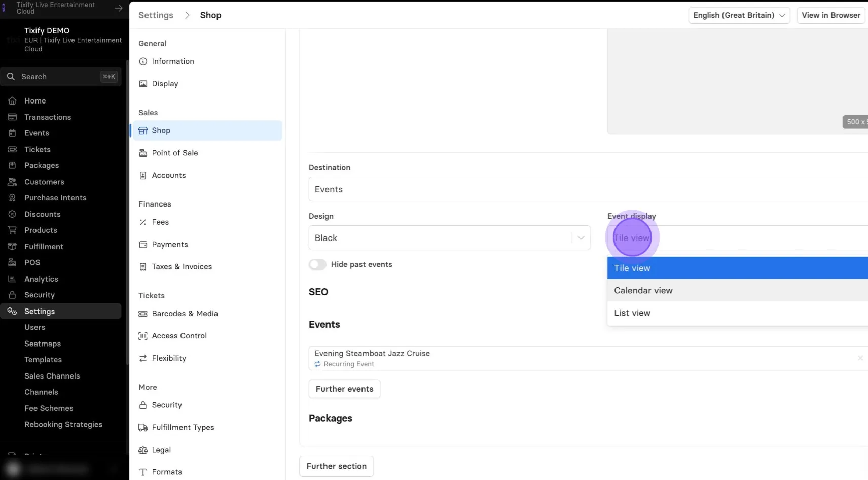Open the English (Great Britain) language dropdown
The height and width of the screenshot is (480, 868).
(739, 15)
